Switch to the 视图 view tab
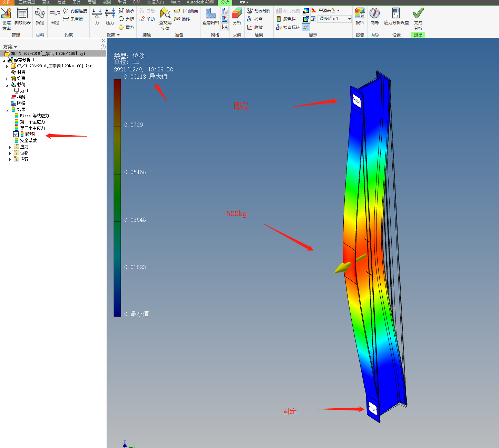The image size is (499, 448). pyautogui.click(x=107, y=2)
